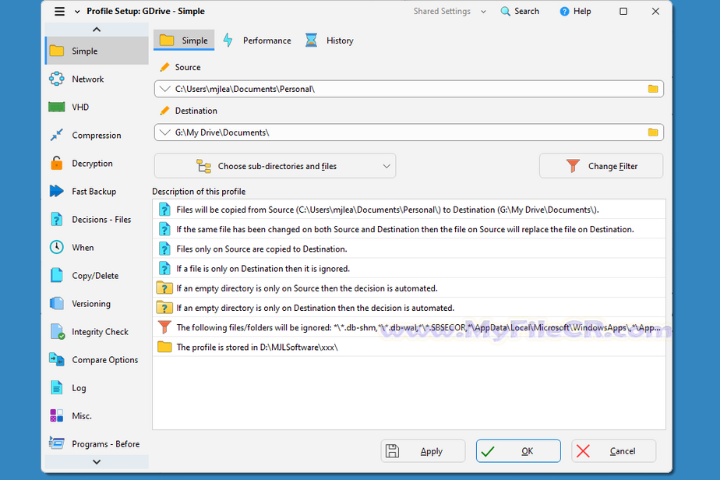Click into the Source path field
This screenshot has height=480, width=720.
pyautogui.click(x=409, y=89)
